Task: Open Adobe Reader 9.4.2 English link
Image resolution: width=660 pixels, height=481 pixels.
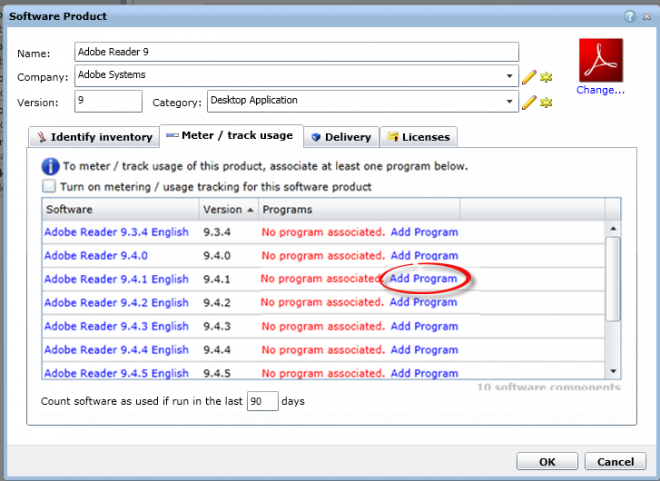Action: tap(116, 303)
